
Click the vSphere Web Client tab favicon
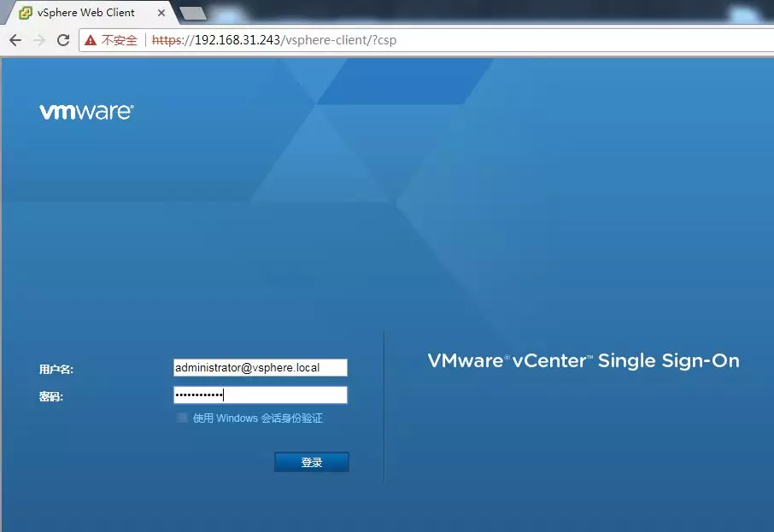click(x=25, y=12)
